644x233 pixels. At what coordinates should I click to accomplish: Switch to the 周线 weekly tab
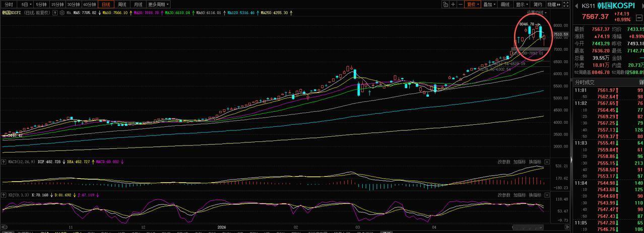(122, 5)
